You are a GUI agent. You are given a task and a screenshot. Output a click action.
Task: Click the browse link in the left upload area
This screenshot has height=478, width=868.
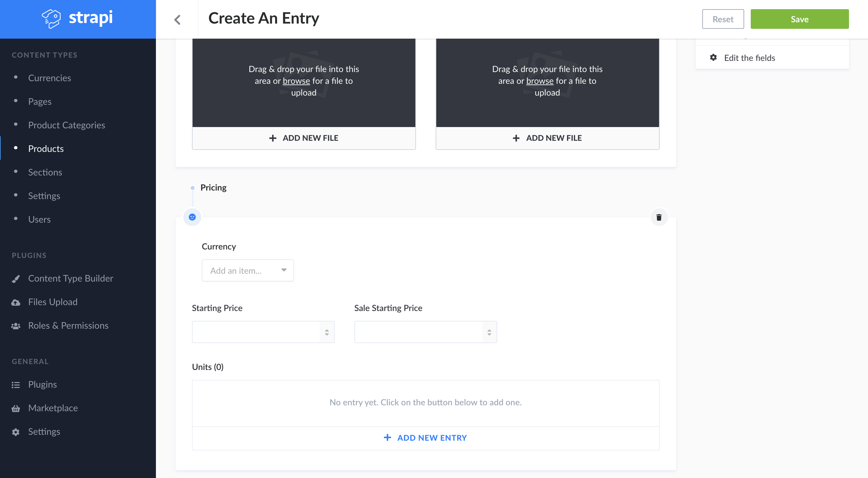(296, 81)
